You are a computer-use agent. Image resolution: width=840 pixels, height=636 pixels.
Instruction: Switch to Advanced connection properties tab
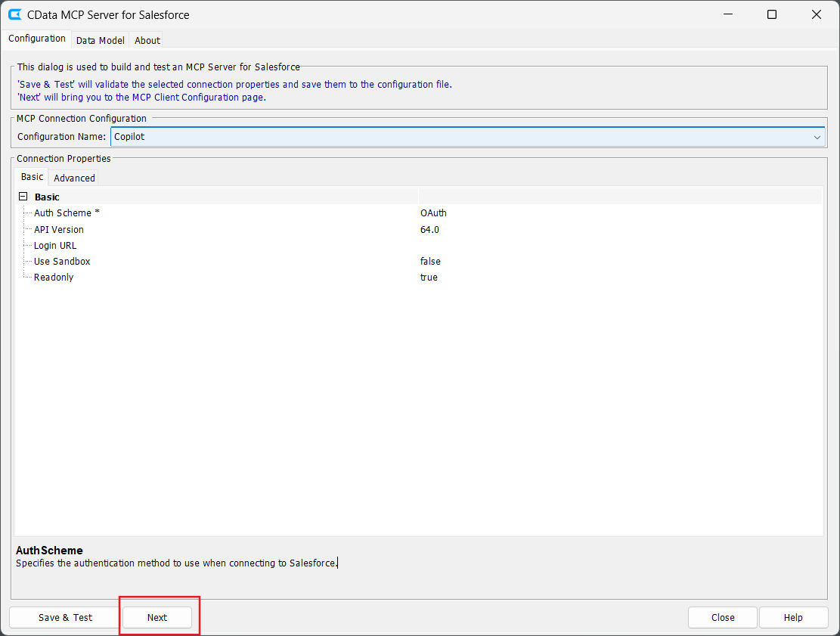[74, 178]
